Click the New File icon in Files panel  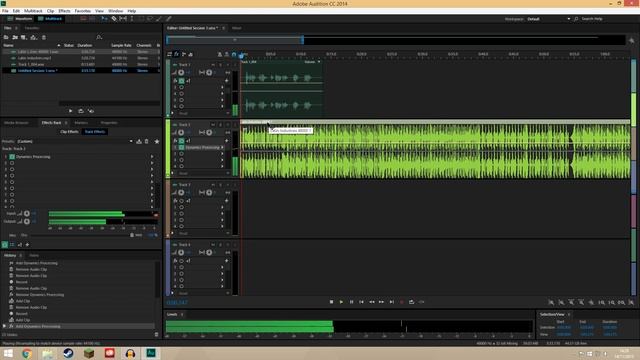point(24,37)
